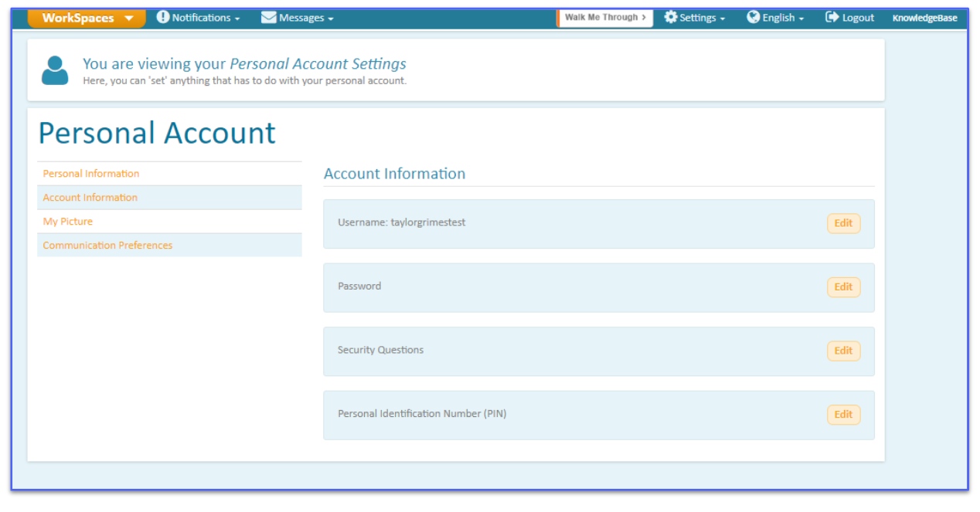Viewport: 980px width, 512px height.
Task: Open the KnowledgeBase link
Action: [x=924, y=18]
